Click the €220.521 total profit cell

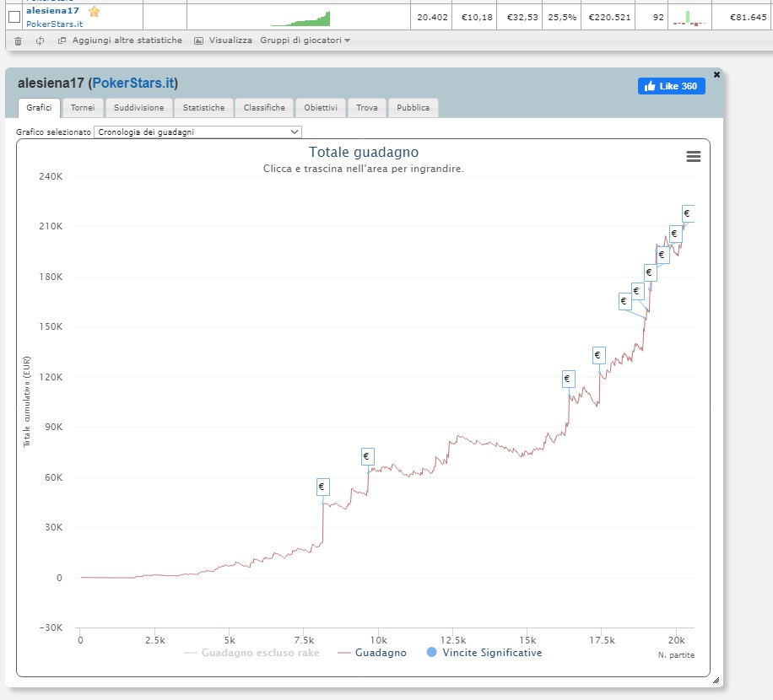(609, 17)
